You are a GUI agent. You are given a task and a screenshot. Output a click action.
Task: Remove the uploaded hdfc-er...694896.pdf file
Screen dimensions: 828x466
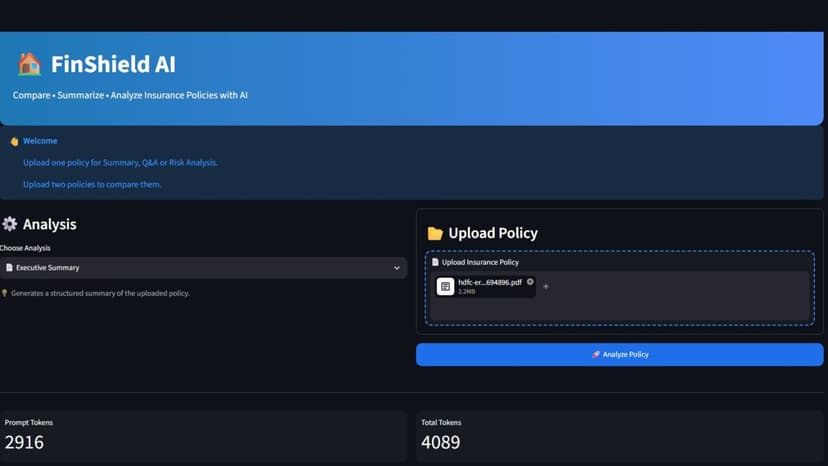coord(530,282)
